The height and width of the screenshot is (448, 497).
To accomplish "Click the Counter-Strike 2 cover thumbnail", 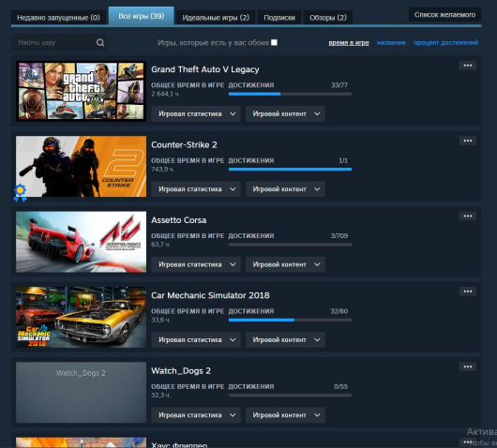I will (82, 167).
